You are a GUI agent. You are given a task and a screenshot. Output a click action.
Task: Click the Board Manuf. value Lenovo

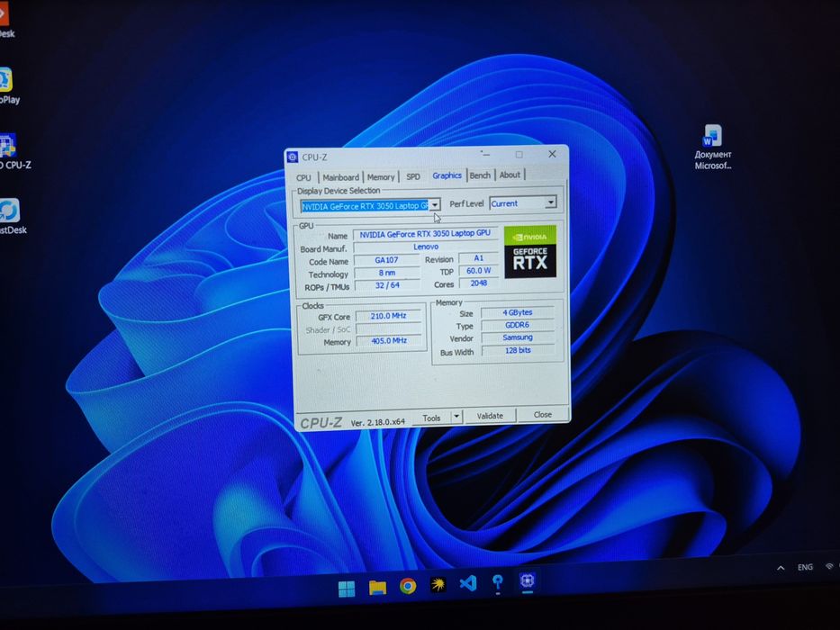tap(426, 247)
